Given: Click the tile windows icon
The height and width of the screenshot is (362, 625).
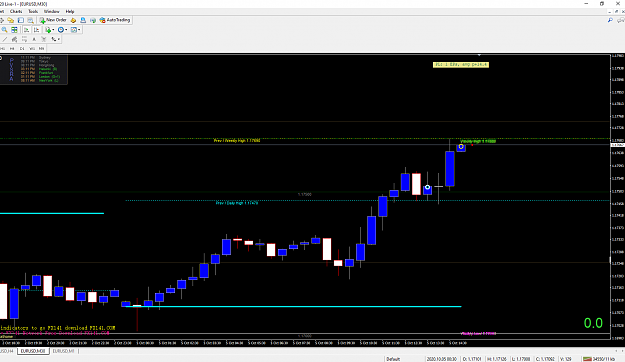Looking at the screenshot, I should 14,30.
